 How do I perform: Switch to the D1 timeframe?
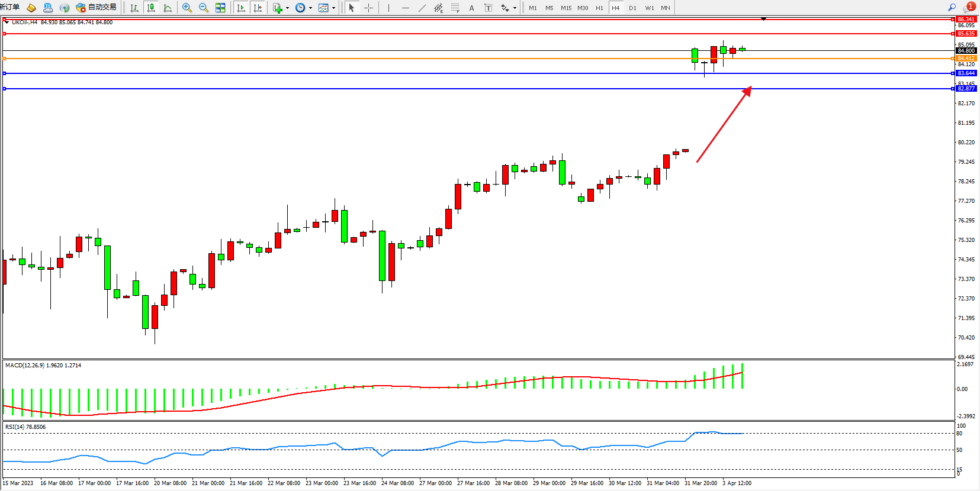coord(632,8)
